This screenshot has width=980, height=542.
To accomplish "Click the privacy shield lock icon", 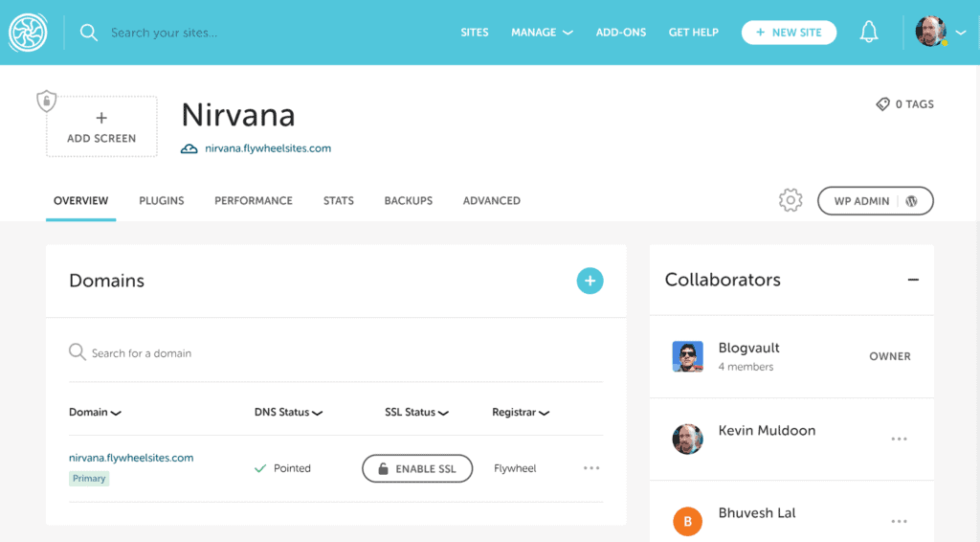I will pos(46,101).
